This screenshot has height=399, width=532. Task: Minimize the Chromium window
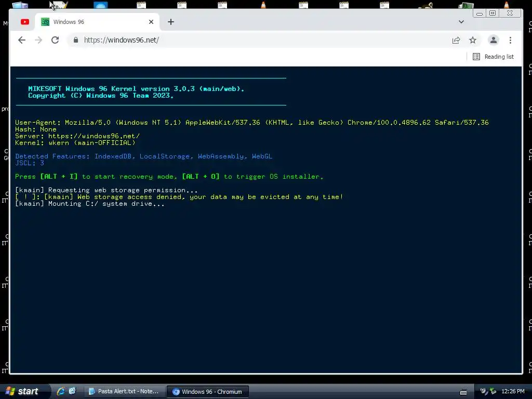[480, 13]
